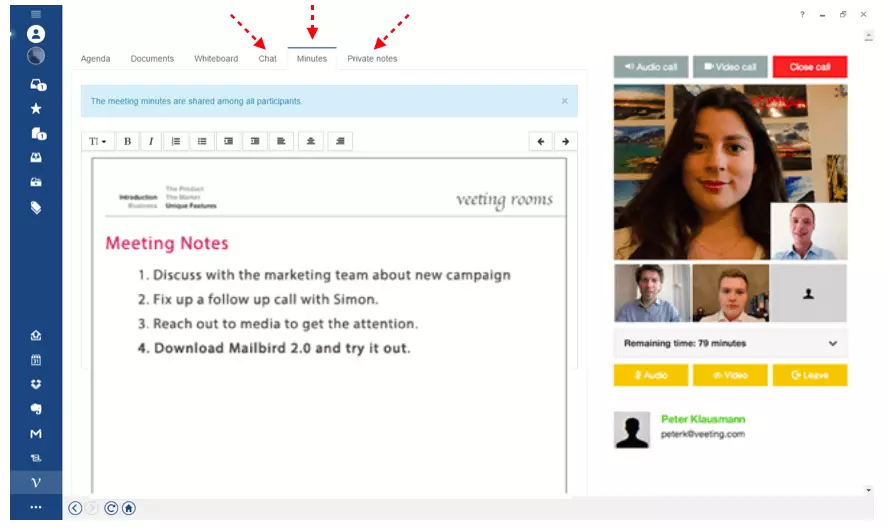Open the drafts icon with badge
Image resolution: width=887 pixels, height=529 pixels.
pyautogui.click(x=38, y=134)
